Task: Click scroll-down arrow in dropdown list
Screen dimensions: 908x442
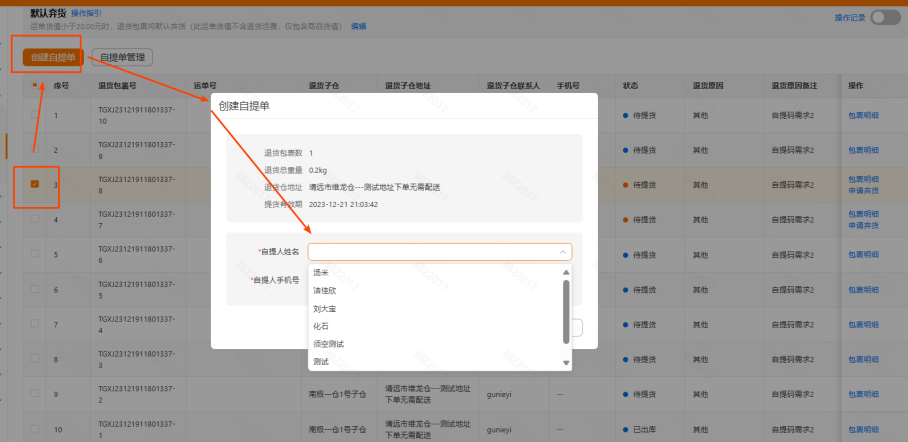Action: (x=567, y=362)
